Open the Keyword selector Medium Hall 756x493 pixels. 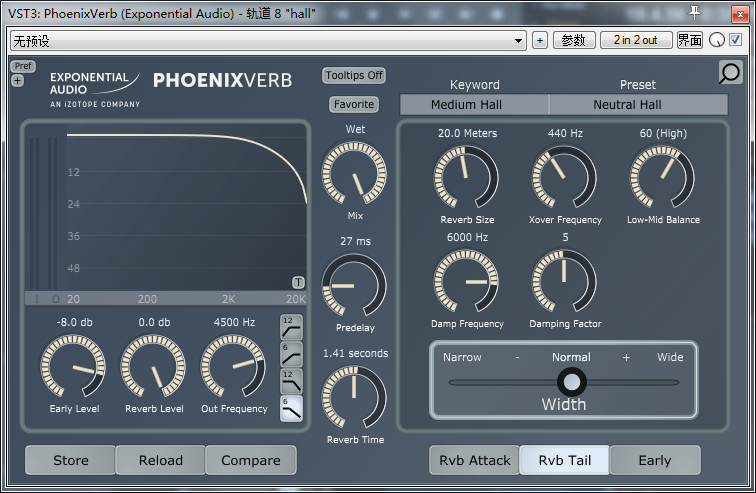pos(474,105)
